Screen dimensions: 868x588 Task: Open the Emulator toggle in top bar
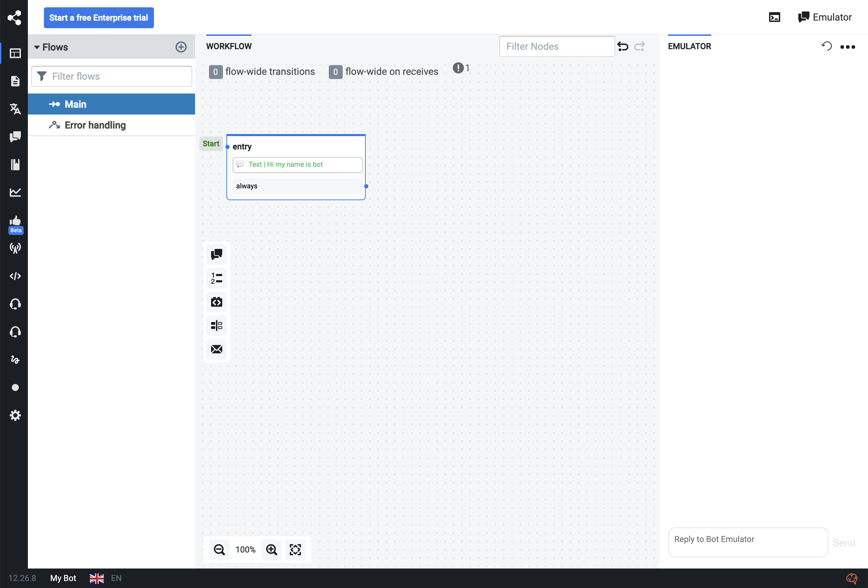(825, 17)
